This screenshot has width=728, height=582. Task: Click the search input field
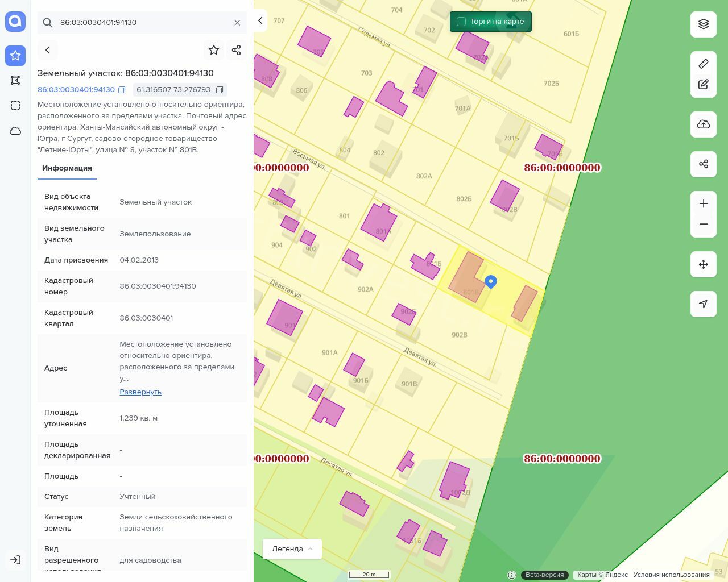142,23
